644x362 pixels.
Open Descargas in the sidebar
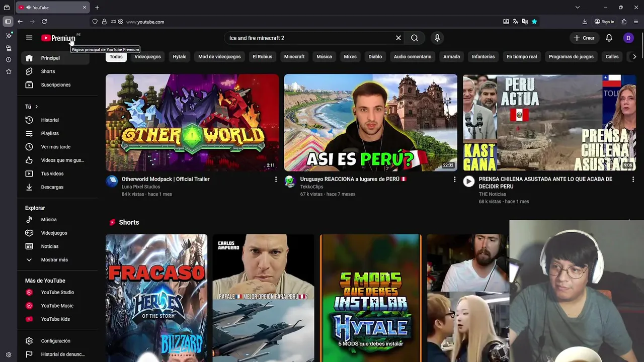(55, 187)
